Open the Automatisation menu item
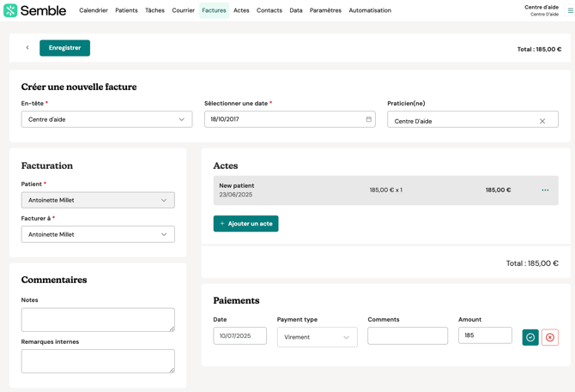Viewport: 575px width, 392px height. click(370, 10)
